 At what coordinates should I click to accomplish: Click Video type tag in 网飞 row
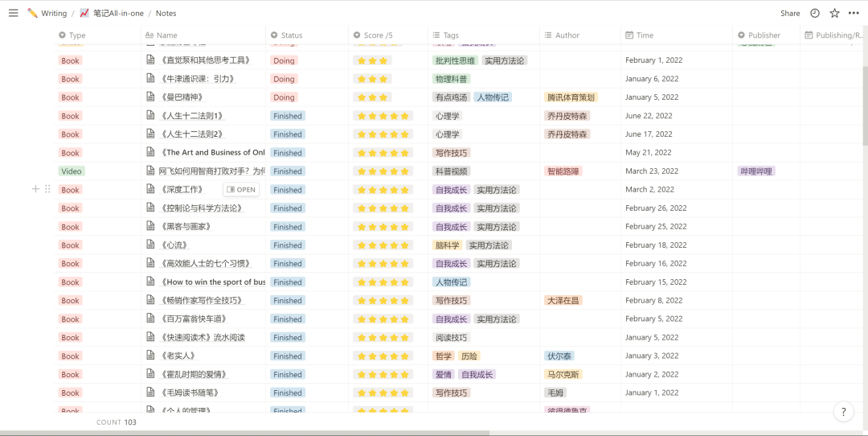pos(72,171)
